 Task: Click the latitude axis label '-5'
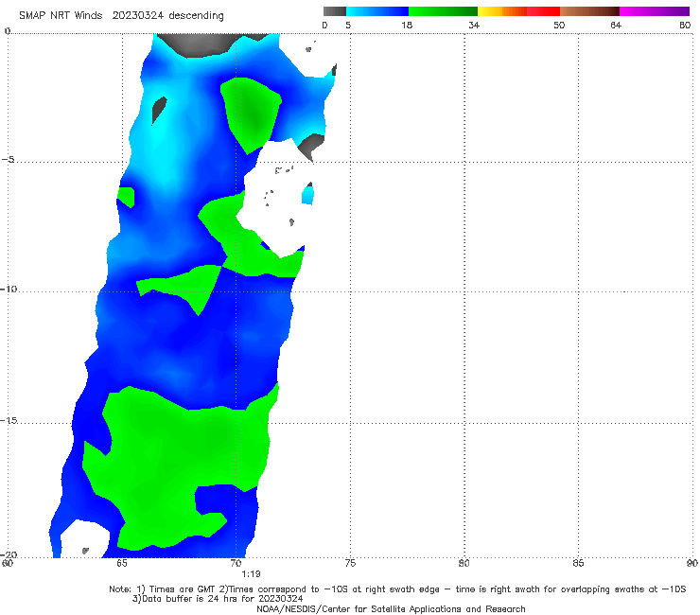click(x=8, y=160)
